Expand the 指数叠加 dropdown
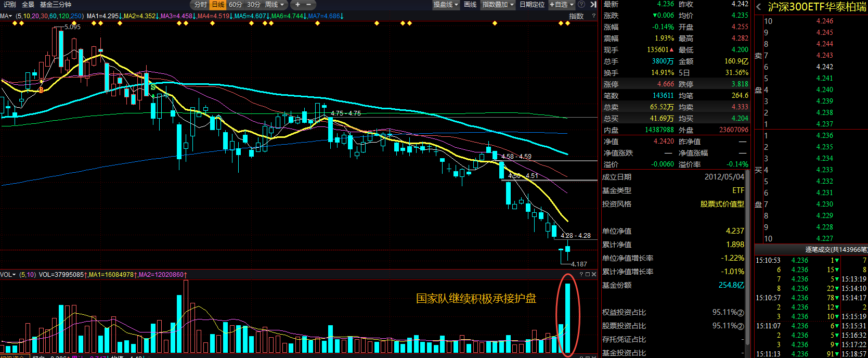The height and width of the screenshot is (358, 868). [498, 4]
